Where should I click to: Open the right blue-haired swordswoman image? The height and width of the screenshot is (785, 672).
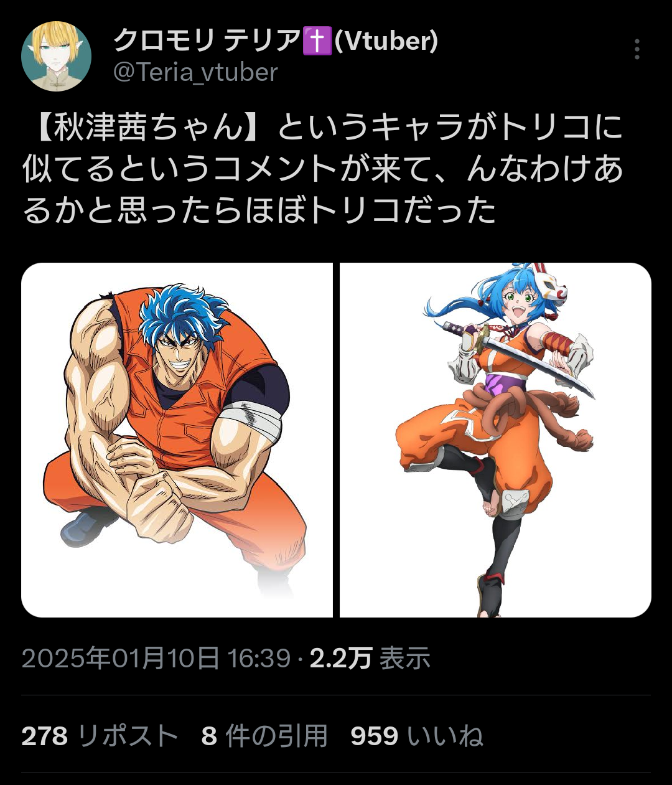[x=495, y=440]
